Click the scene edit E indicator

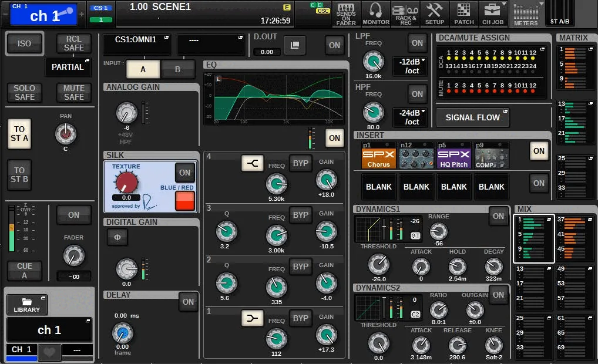[287, 7]
